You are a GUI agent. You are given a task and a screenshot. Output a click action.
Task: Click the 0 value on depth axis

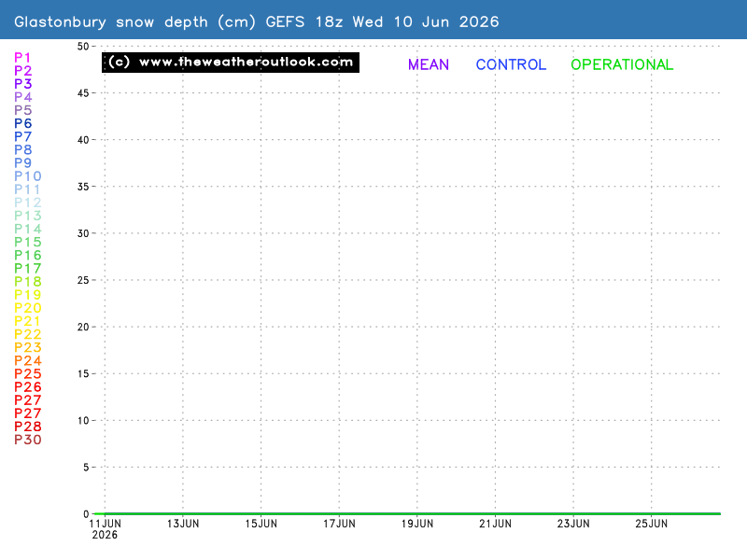point(86,514)
